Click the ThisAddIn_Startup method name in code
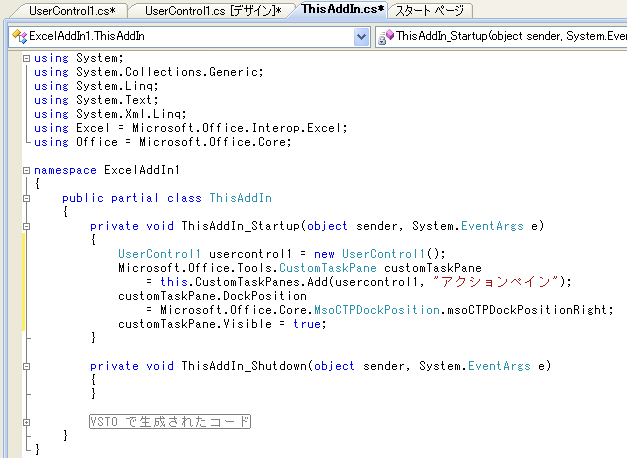 pyautogui.click(x=240, y=226)
